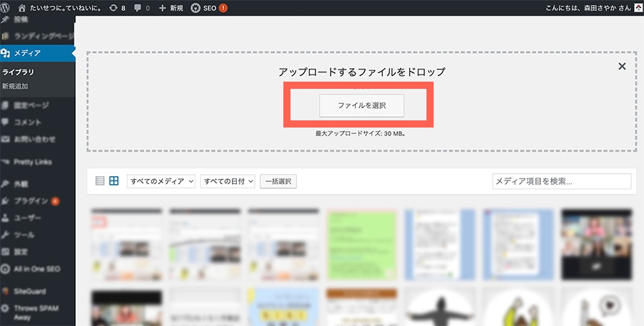The width and height of the screenshot is (644, 326).
Task: Open the メディア sidebar menu
Action: coord(37,53)
